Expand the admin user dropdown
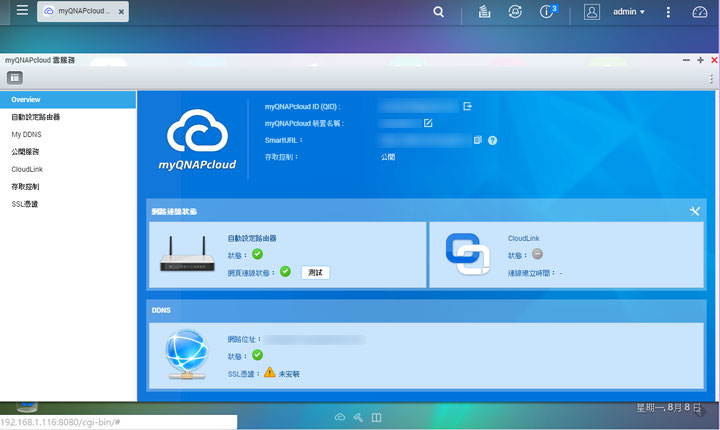The width and height of the screenshot is (720, 430). point(630,12)
